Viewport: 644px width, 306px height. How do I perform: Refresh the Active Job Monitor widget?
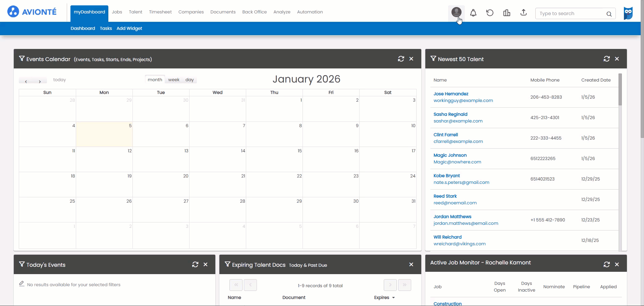(606, 264)
